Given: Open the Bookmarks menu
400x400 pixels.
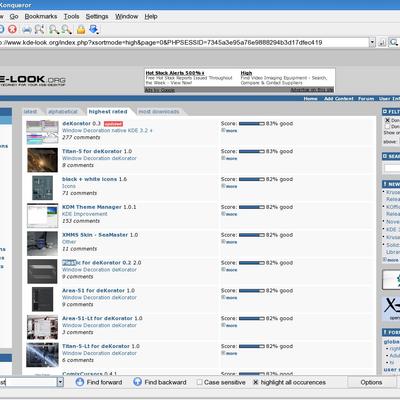Looking at the screenshot, I should (41, 16).
